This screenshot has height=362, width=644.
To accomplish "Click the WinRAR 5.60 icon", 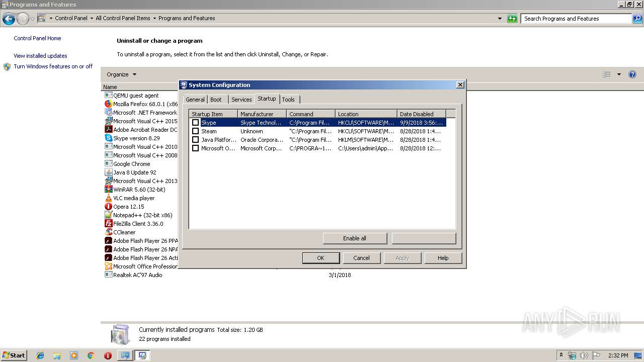I will [108, 189].
